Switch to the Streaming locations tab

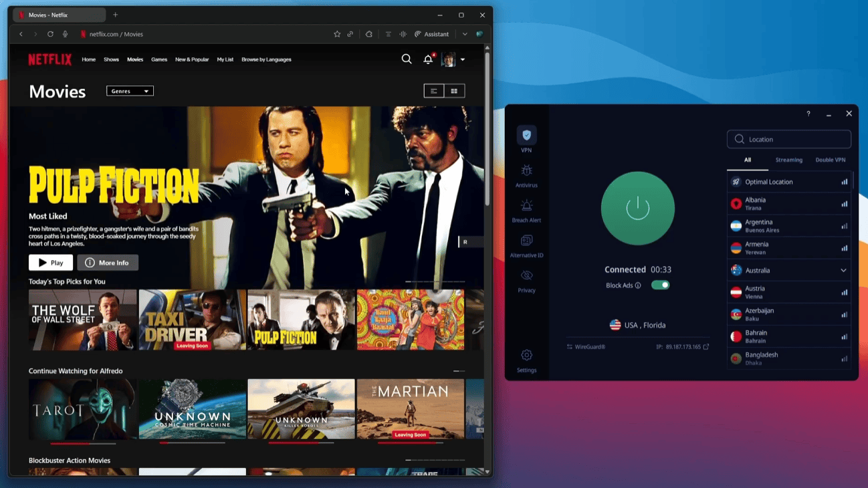coord(788,160)
